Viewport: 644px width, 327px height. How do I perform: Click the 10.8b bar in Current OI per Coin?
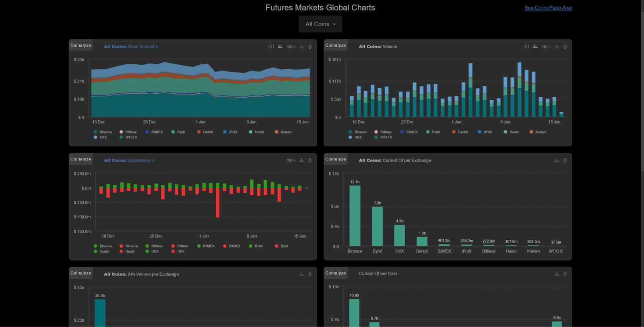tap(354, 313)
